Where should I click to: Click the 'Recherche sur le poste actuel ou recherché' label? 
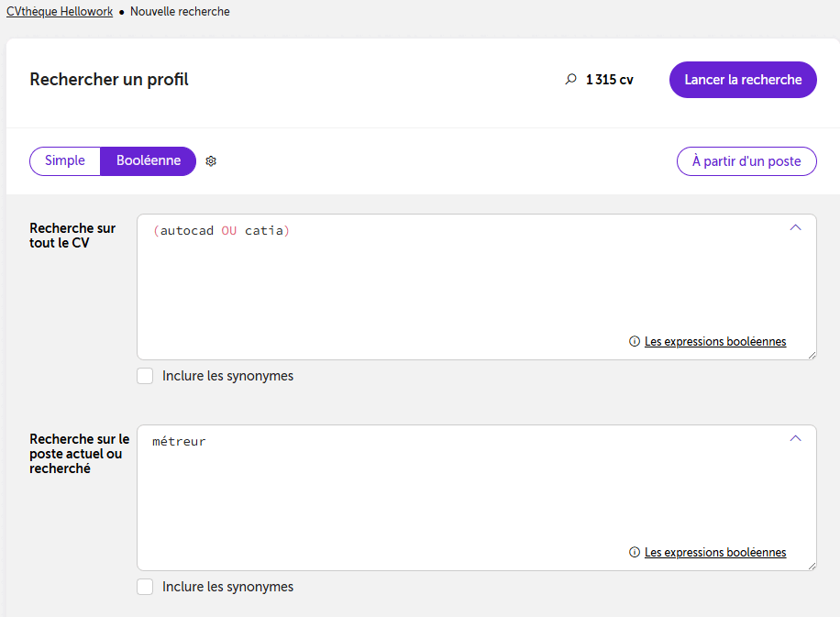pos(79,454)
